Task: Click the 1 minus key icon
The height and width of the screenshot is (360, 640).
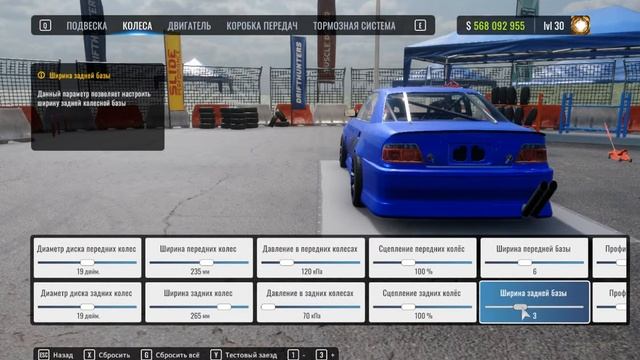Action: (293, 355)
